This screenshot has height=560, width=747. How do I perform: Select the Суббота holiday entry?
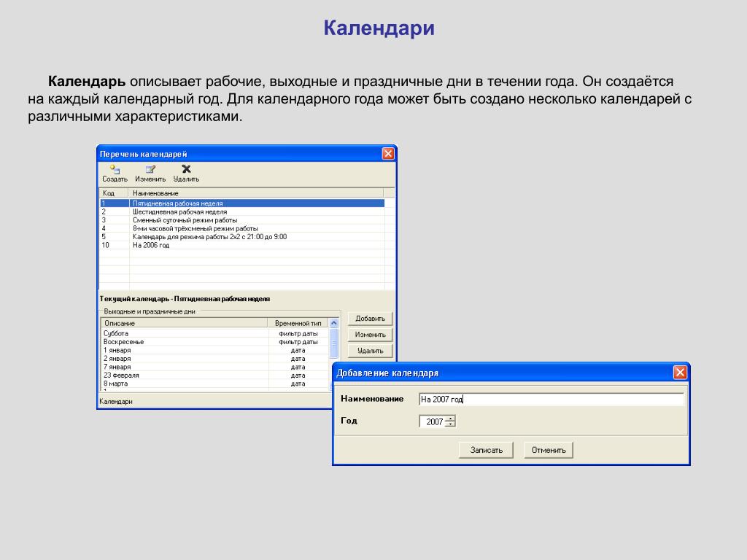pyautogui.click(x=214, y=333)
